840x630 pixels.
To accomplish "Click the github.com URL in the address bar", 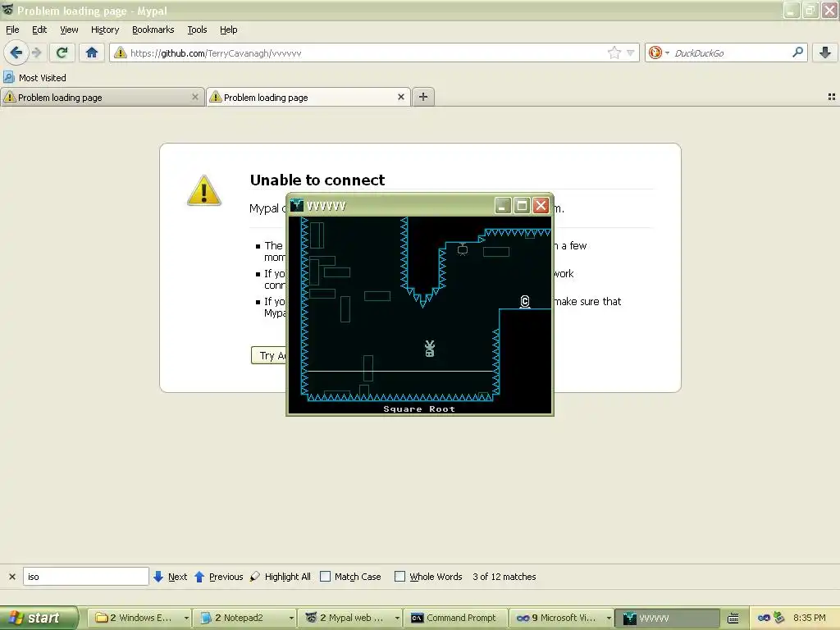I will pos(216,53).
